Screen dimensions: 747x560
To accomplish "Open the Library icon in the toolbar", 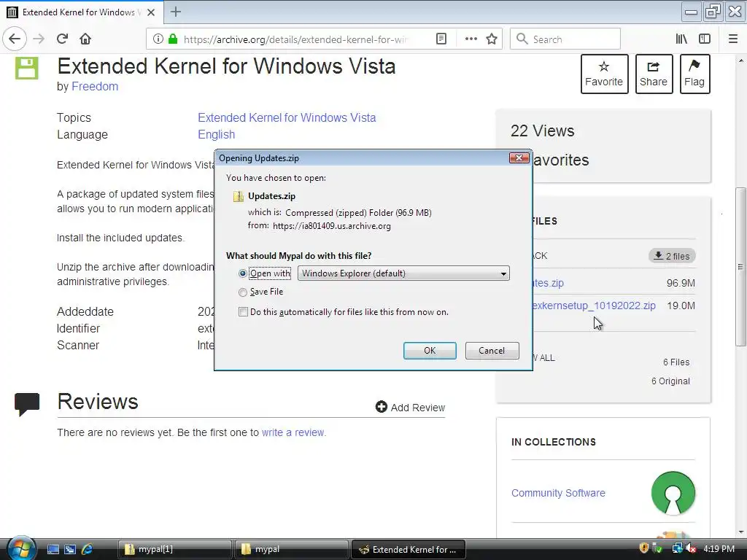I will pos(682,39).
